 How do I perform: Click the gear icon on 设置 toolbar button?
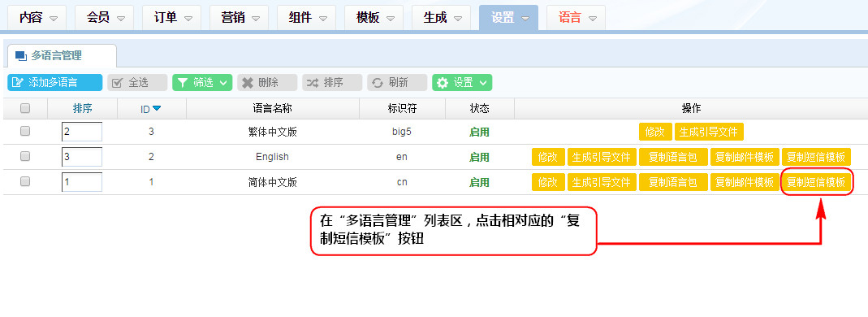click(443, 83)
